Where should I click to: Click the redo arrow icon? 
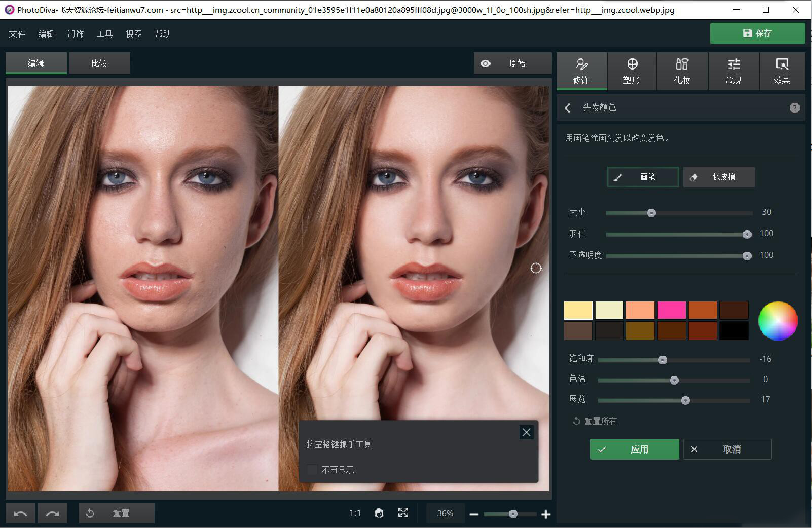tap(53, 513)
